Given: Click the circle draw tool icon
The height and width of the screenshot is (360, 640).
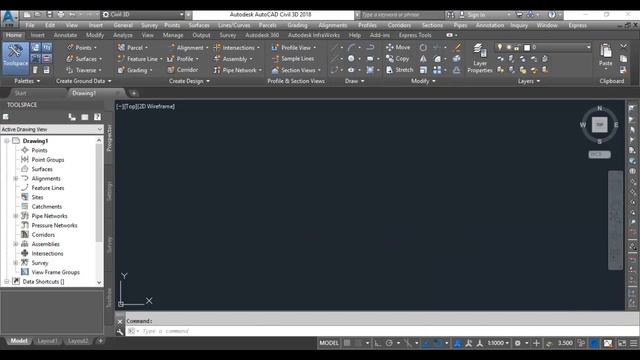Looking at the screenshot, I should tap(351, 59).
